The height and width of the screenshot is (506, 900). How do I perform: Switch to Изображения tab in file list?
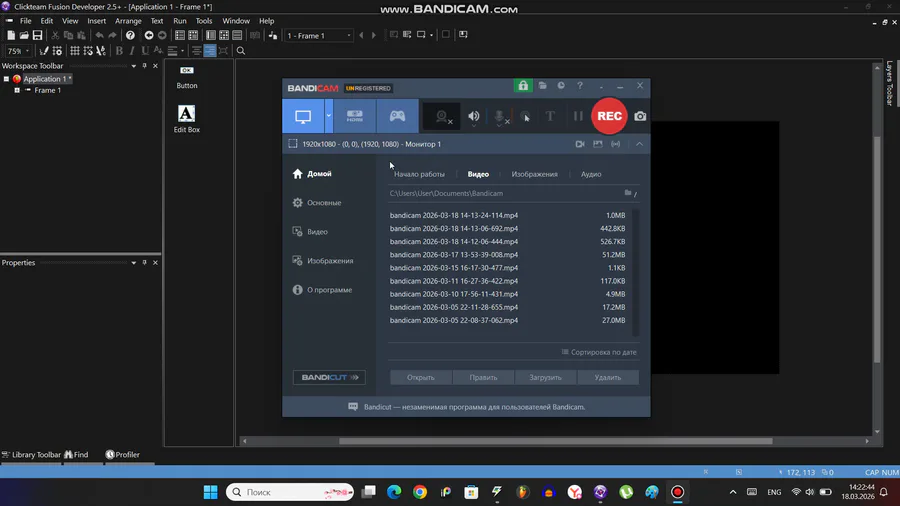(534, 174)
